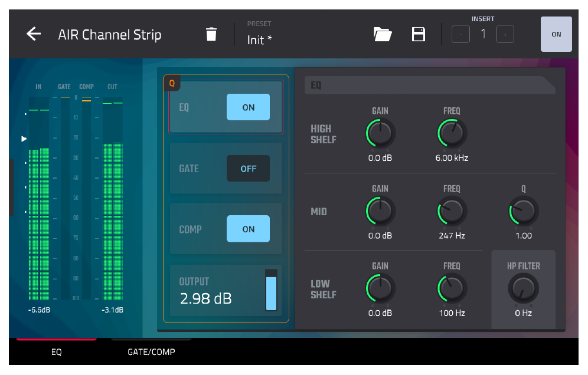The height and width of the screenshot is (375, 588).
Task: Click the GATE reduction meter
Action: click(65, 199)
